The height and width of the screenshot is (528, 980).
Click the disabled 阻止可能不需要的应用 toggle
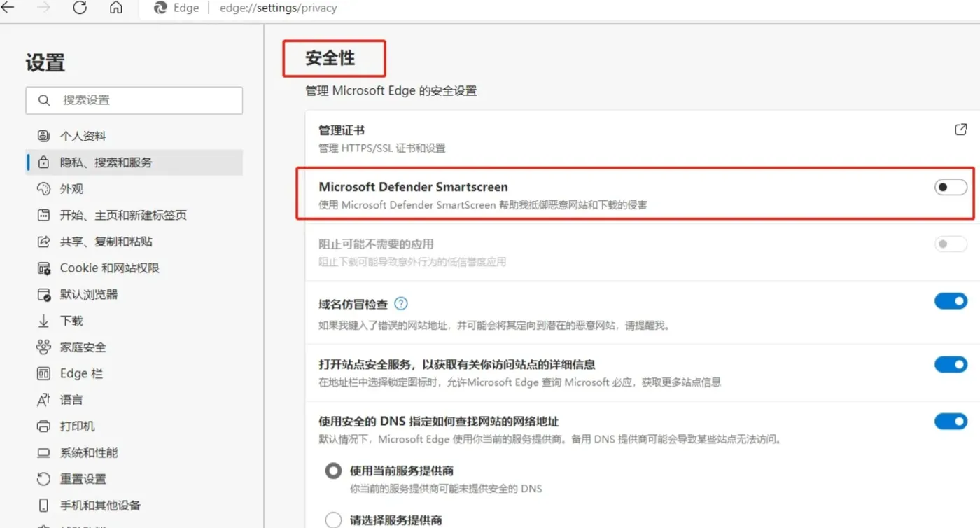pyautogui.click(x=951, y=244)
